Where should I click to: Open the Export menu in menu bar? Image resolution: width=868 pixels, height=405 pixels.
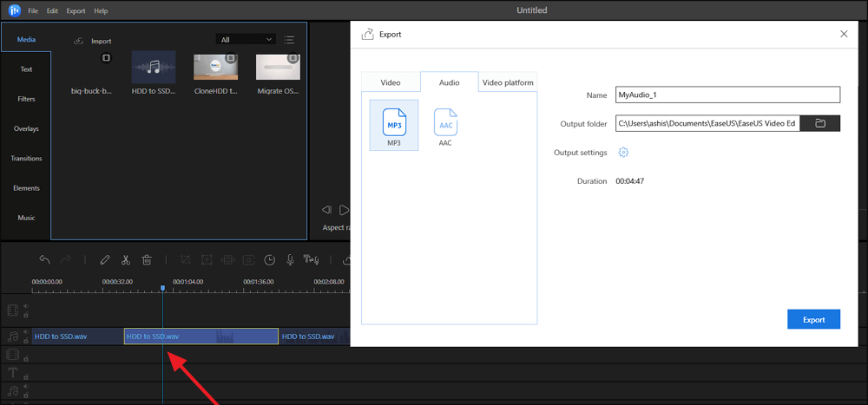click(76, 11)
